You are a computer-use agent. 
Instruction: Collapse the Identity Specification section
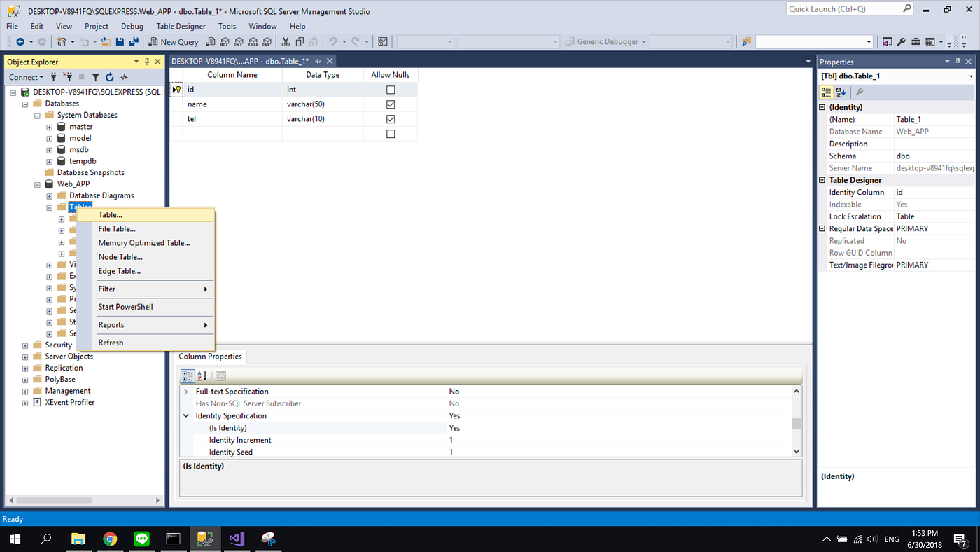click(x=186, y=415)
